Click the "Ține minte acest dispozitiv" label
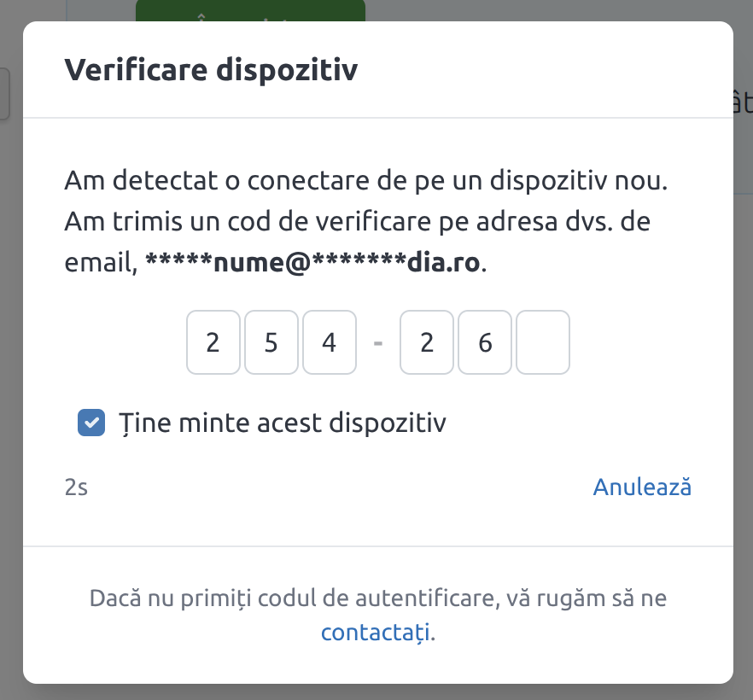The height and width of the screenshot is (700, 753). click(282, 423)
